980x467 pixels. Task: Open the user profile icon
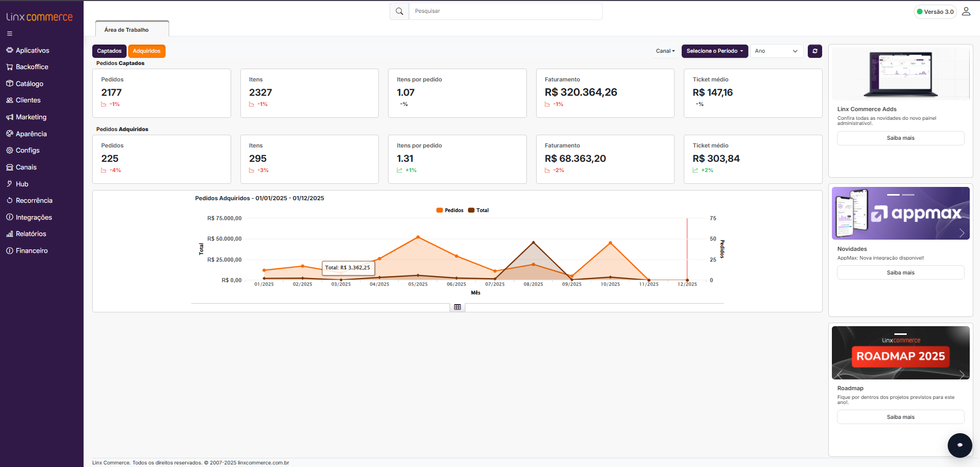[x=966, y=11]
